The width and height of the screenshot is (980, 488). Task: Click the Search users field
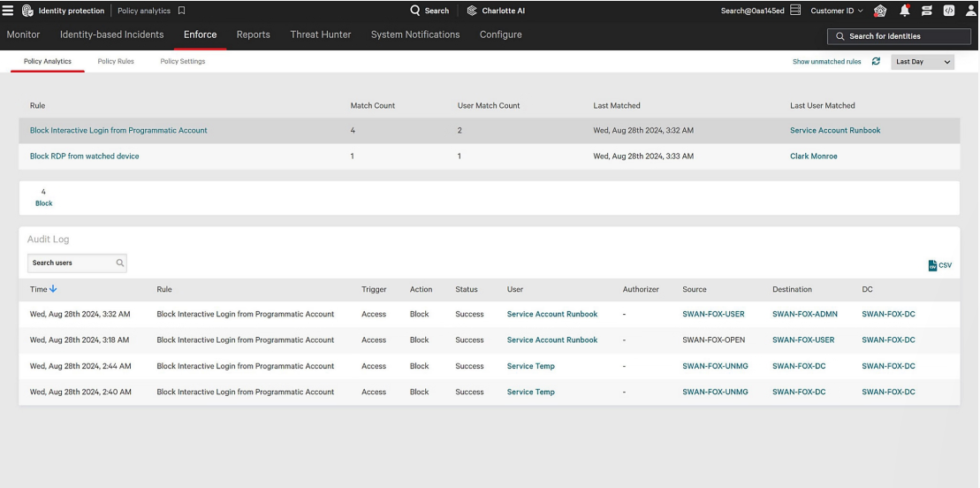pos(72,263)
